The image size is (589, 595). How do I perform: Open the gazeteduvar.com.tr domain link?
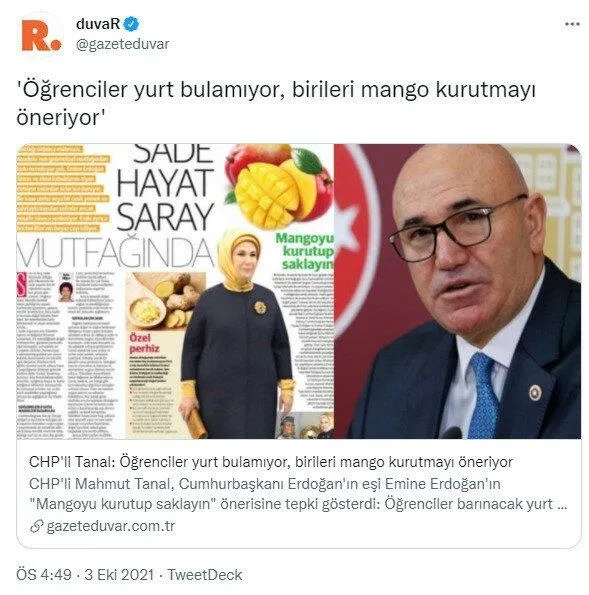coord(110,526)
